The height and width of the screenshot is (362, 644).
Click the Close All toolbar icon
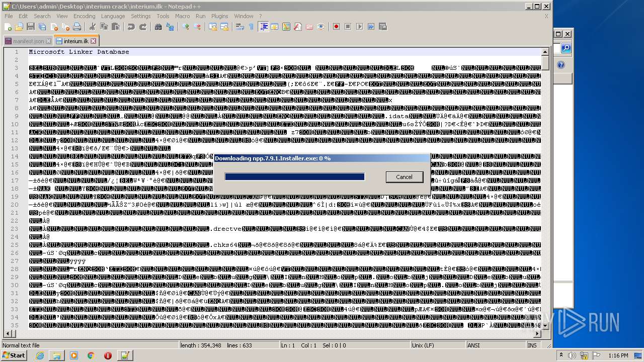(x=65, y=27)
